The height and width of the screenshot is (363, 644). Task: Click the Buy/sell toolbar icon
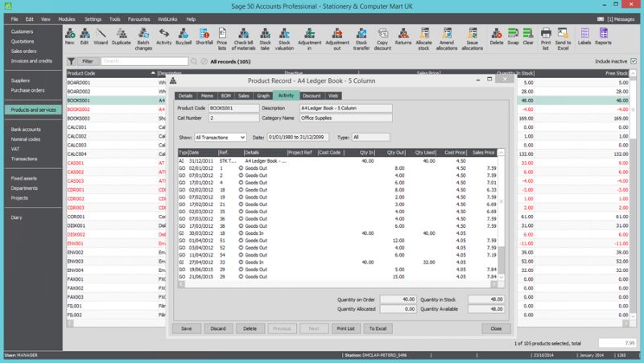pyautogui.click(x=184, y=36)
